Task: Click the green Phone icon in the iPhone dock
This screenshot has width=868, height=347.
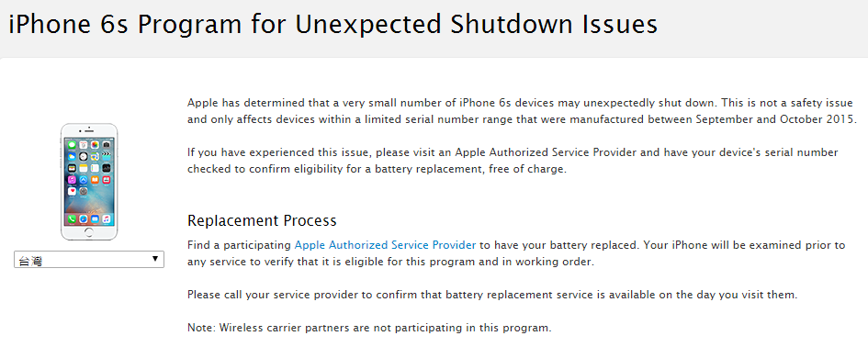Action: (72, 219)
